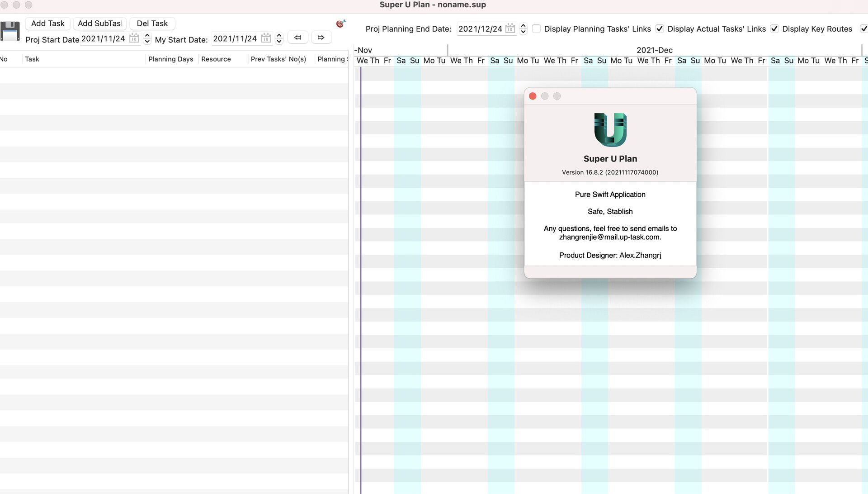The image size is (868, 494).
Task: Click the version text 16.8.2 in About dialog
Action: pyautogui.click(x=610, y=172)
